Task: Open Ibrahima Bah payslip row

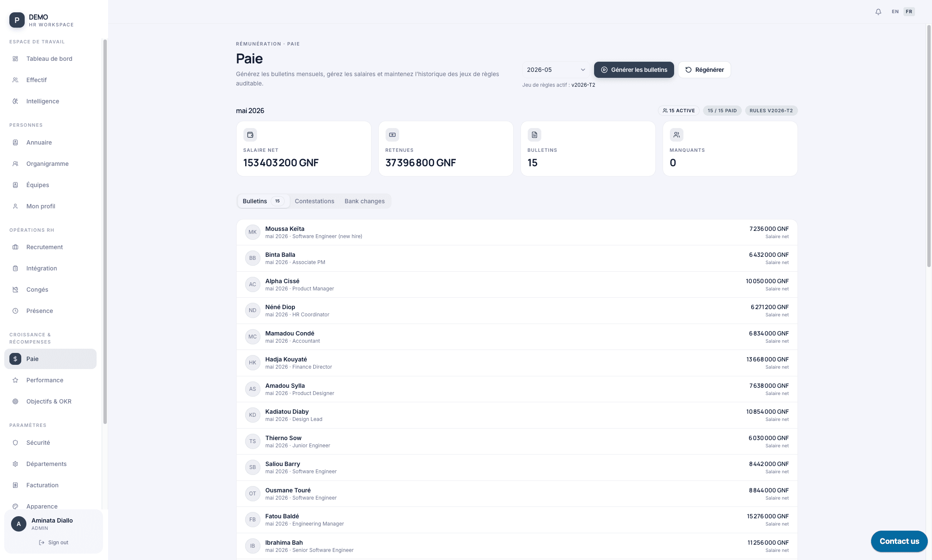Action: (x=517, y=546)
